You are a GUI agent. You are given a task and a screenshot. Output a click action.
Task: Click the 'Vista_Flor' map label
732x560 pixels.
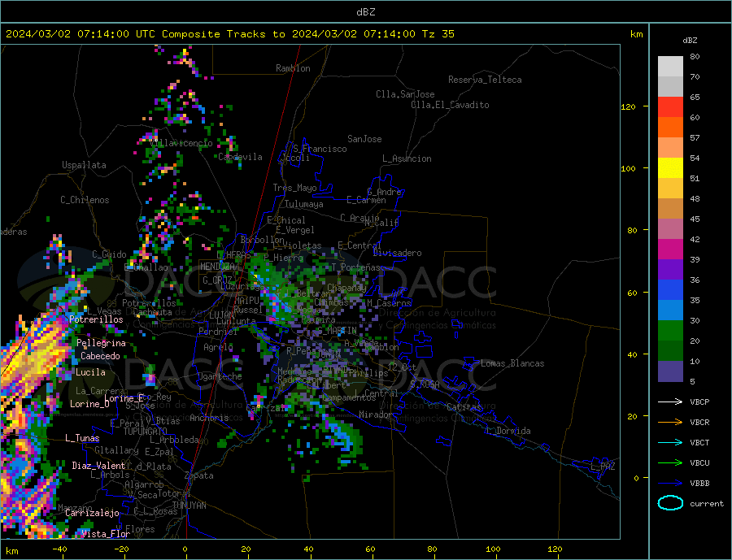106,534
